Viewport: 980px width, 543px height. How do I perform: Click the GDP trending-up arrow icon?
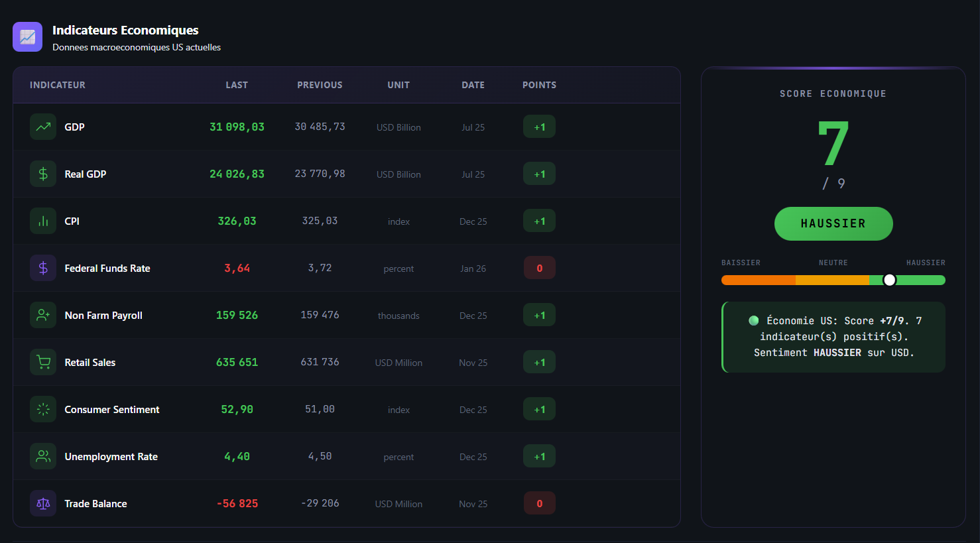43,127
